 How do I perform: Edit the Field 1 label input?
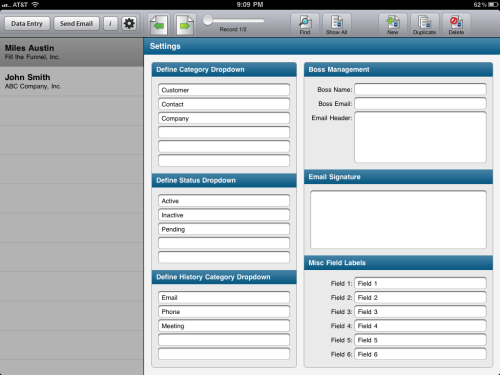tap(420, 283)
